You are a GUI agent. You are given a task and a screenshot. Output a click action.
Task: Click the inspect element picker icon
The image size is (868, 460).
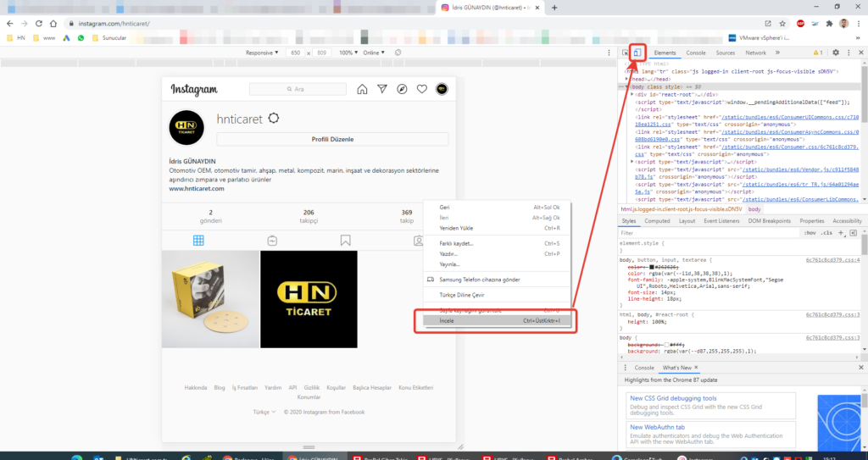pos(626,53)
